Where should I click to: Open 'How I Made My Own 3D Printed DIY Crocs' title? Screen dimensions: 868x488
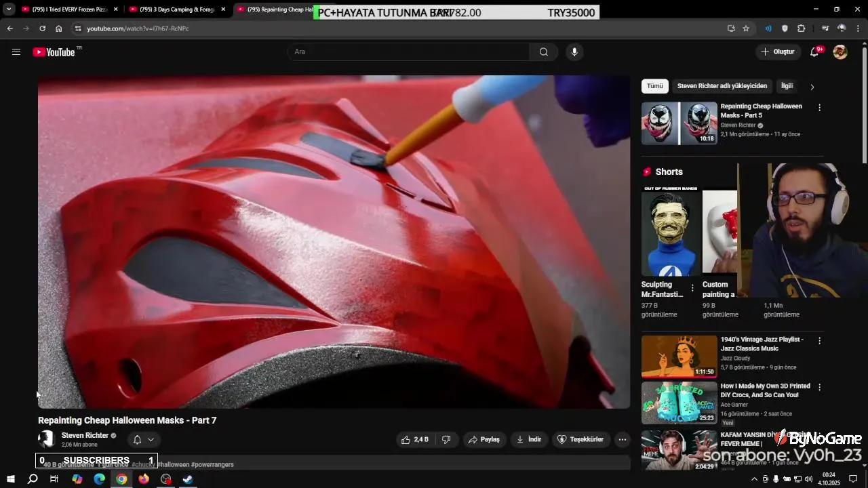click(x=765, y=390)
